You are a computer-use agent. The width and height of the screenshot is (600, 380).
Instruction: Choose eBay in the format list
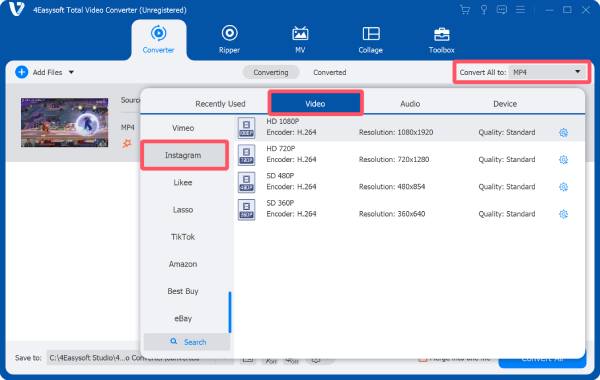click(183, 318)
